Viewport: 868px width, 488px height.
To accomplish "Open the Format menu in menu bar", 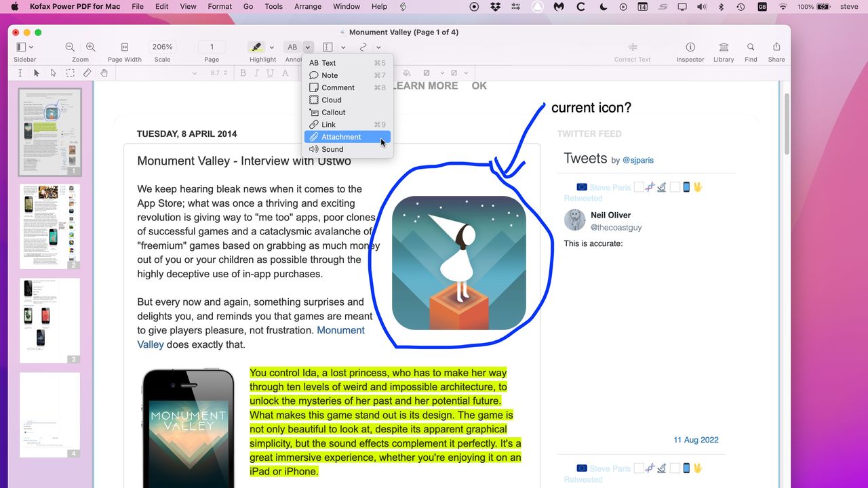I will click(x=220, y=6).
